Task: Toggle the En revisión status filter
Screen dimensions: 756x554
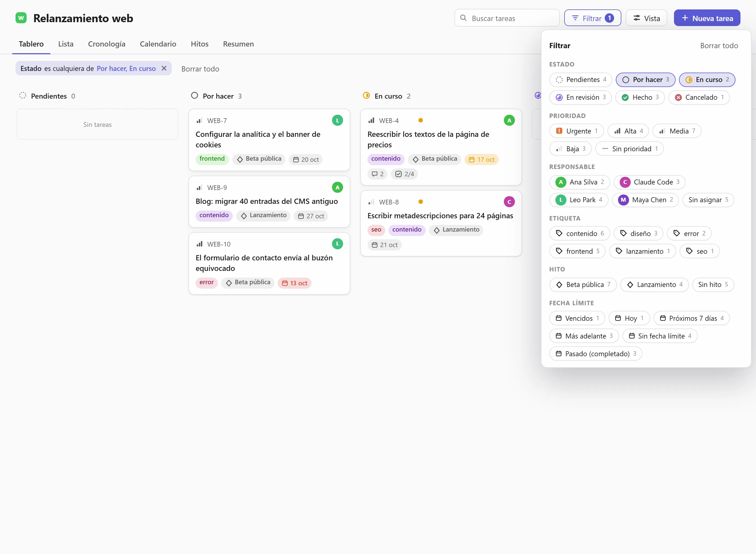Action: (580, 98)
